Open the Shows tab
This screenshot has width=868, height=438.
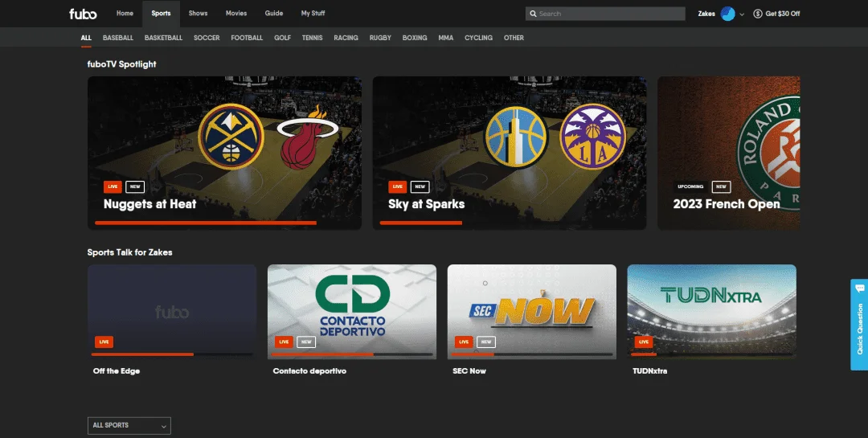[x=198, y=14]
